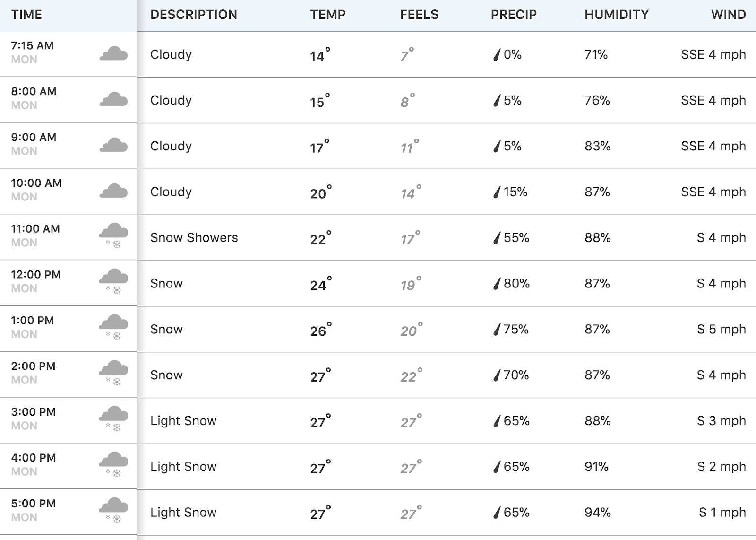Click the 4:00 PM Light Snow description
The width and height of the screenshot is (756, 540).
coord(183,467)
